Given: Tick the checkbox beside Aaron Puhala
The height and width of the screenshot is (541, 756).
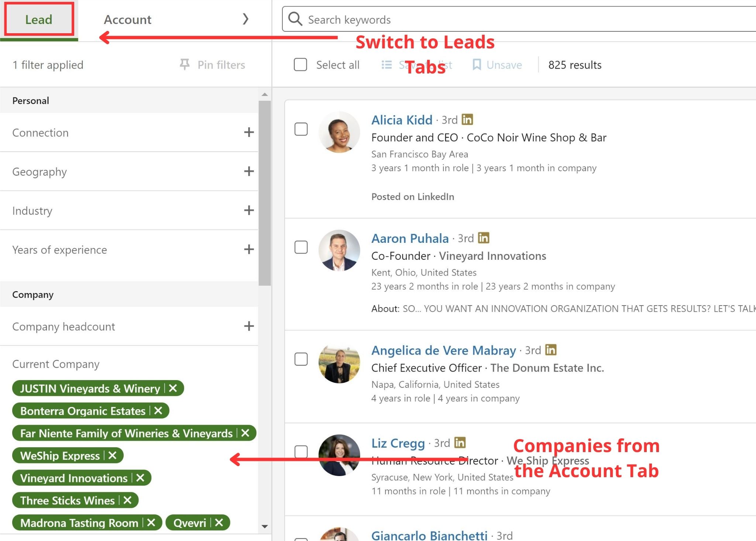Looking at the screenshot, I should [301, 247].
